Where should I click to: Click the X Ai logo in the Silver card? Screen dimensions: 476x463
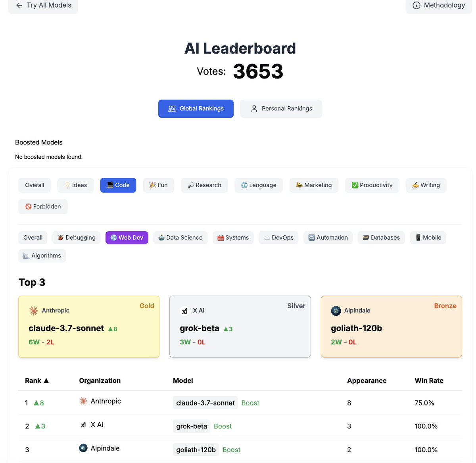tap(184, 311)
